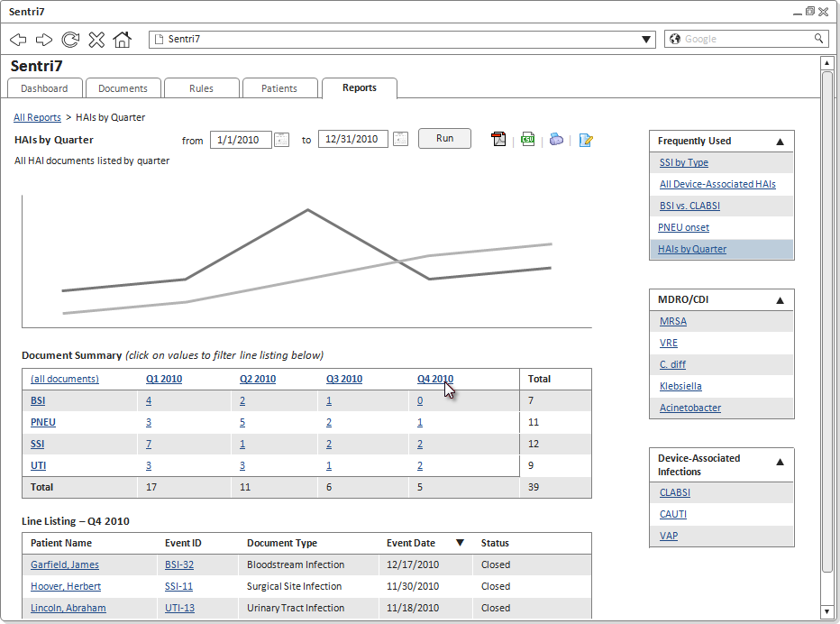Click the scrollbar down arrow
This screenshot has height=624, width=840.
(x=826, y=611)
